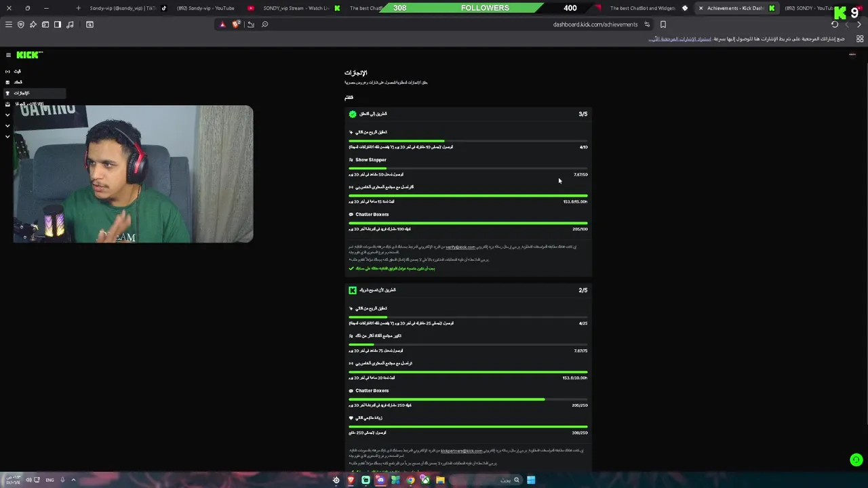Click the Show Stopper achievement title

click(371, 160)
